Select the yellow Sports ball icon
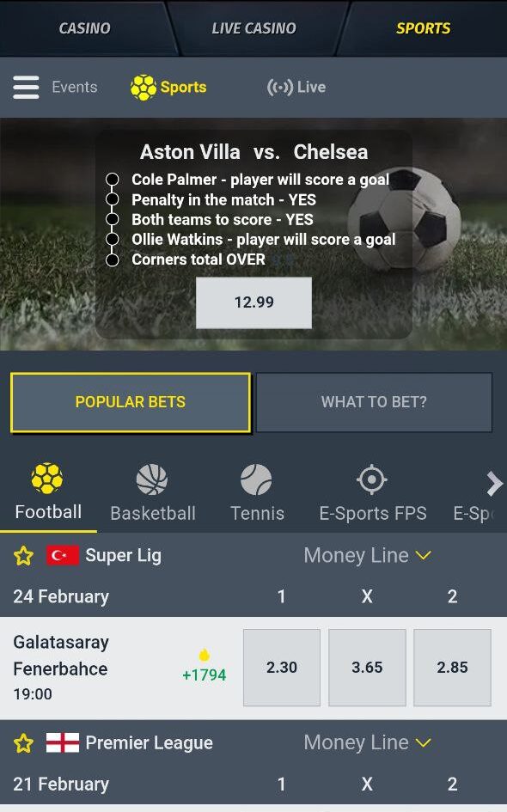This screenshot has width=507, height=812. (144, 87)
